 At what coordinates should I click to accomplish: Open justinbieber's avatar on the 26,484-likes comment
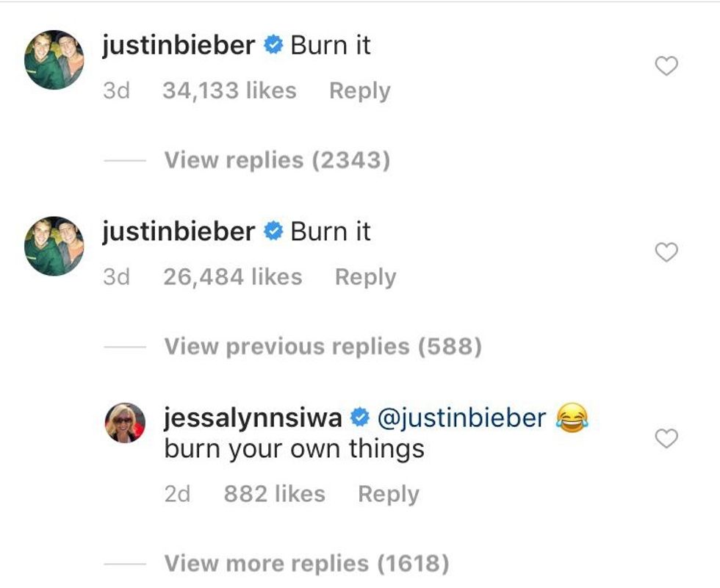(54, 246)
